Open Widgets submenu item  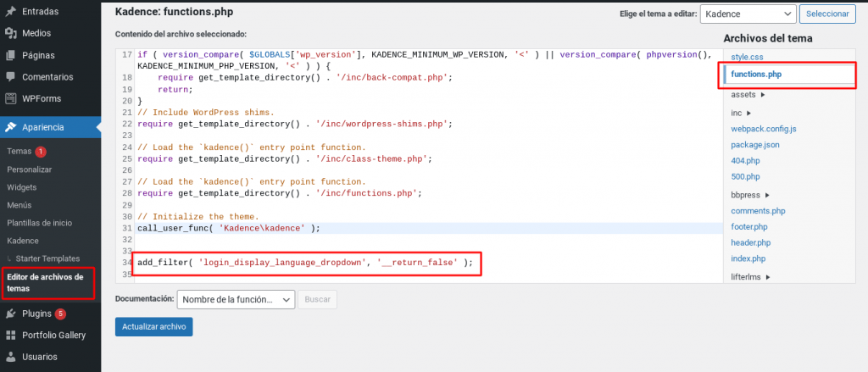tap(21, 187)
